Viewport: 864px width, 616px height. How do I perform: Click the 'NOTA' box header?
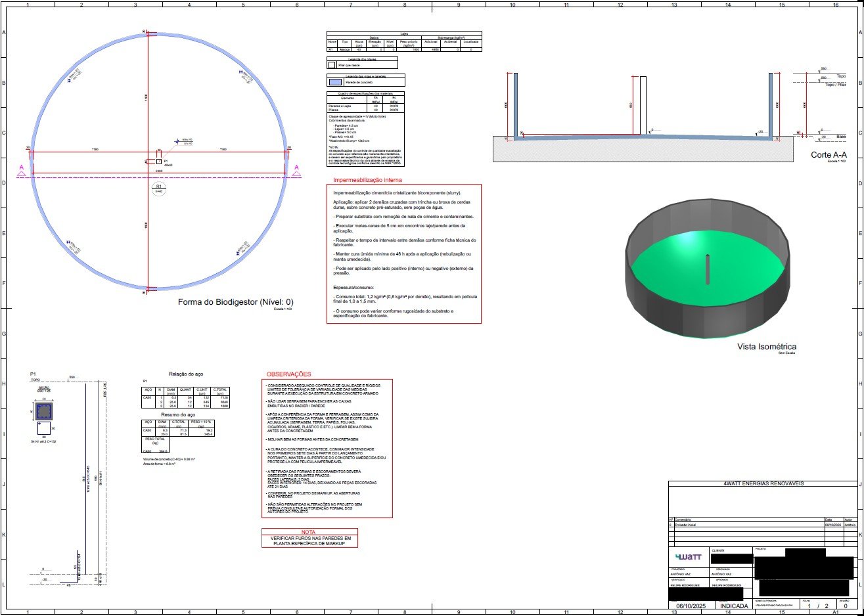tap(309, 532)
